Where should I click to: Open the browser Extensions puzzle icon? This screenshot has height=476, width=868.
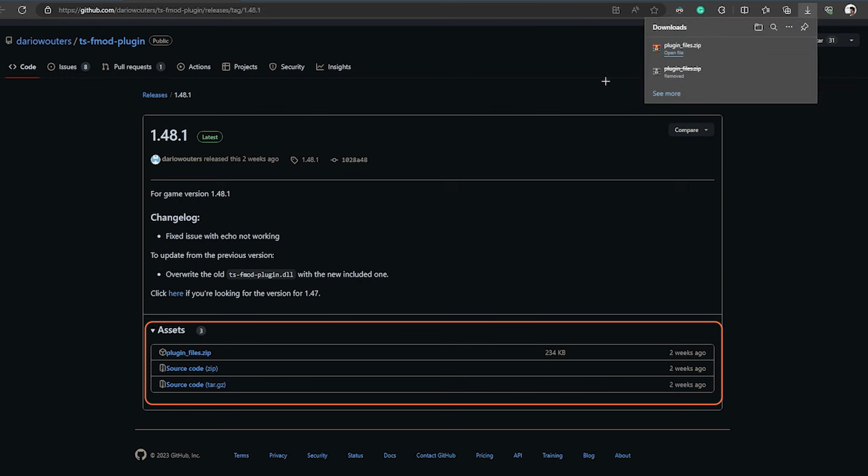pos(721,10)
